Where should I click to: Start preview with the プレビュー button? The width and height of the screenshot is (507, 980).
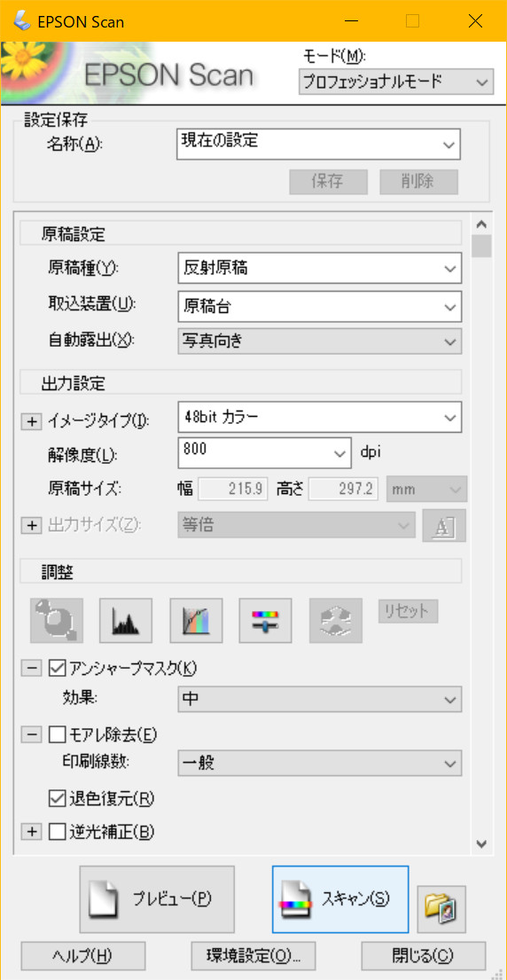click(x=157, y=898)
